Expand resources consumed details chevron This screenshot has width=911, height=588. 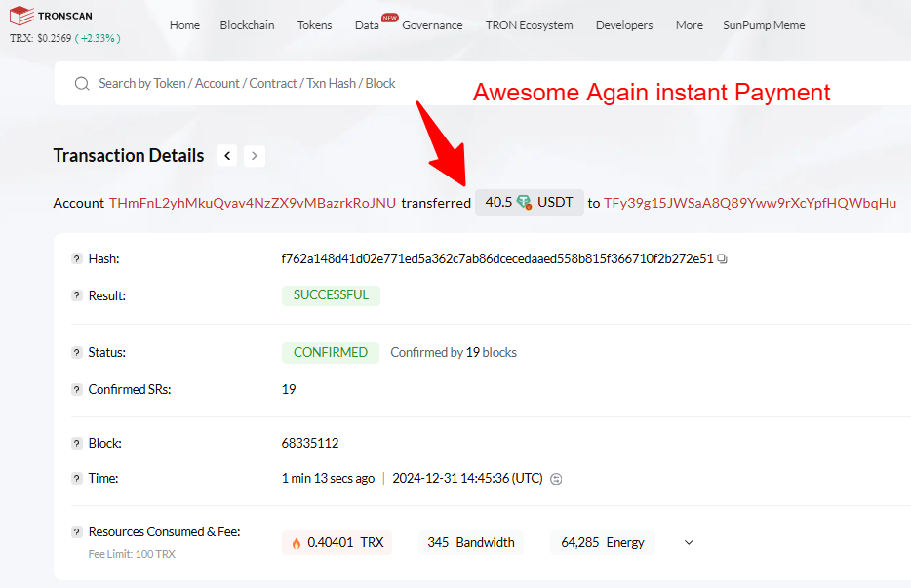689,543
